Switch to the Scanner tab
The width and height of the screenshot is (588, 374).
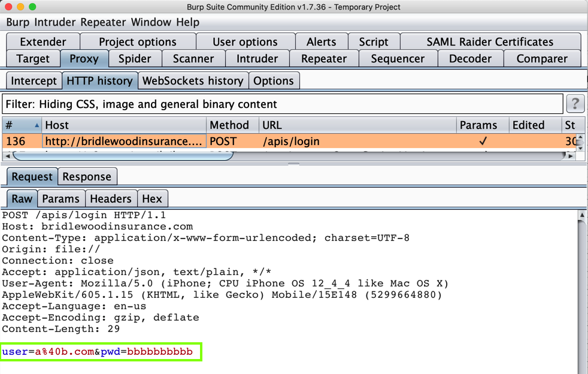(x=193, y=59)
